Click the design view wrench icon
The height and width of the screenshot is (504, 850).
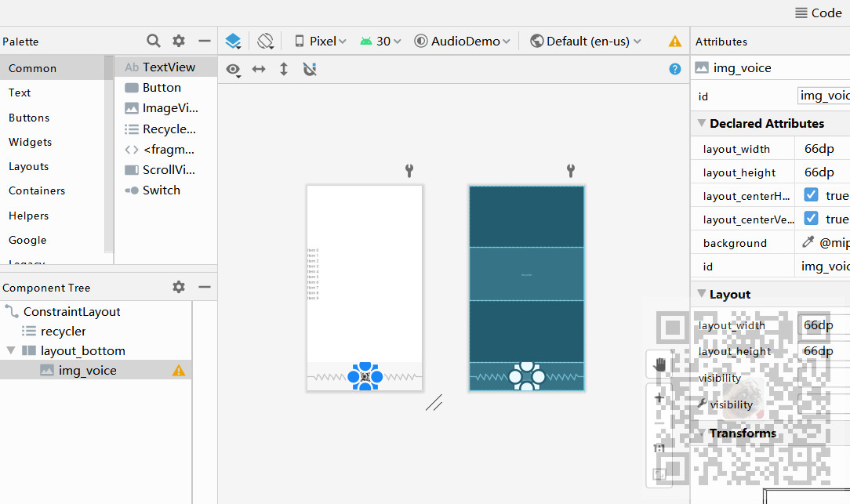click(x=409, y=171)
